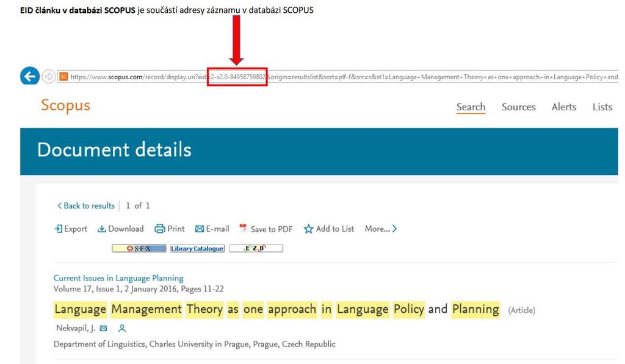The image size is (625, 364).
Task: Click the envelope icon beside E-mail
Action: click(200, 229)
